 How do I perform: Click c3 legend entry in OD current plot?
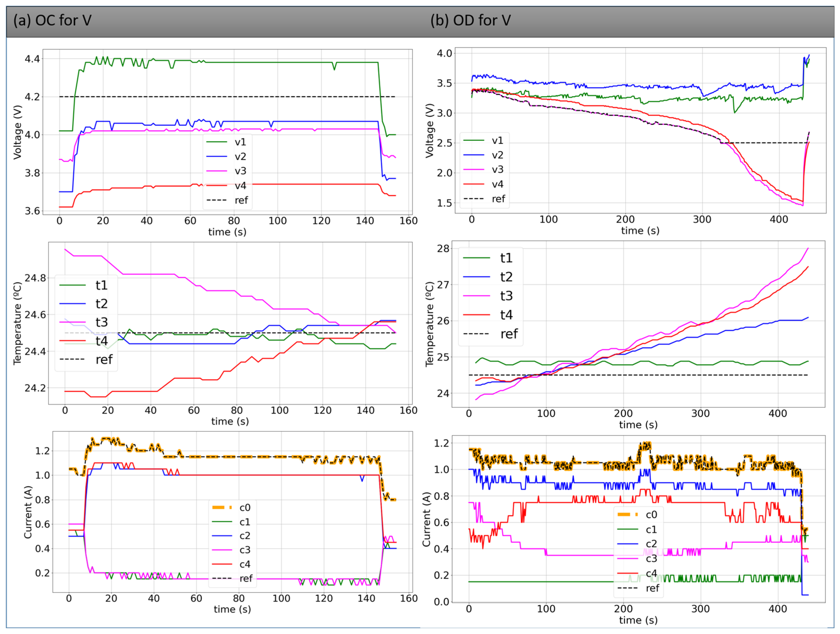[x=637, y=558]
